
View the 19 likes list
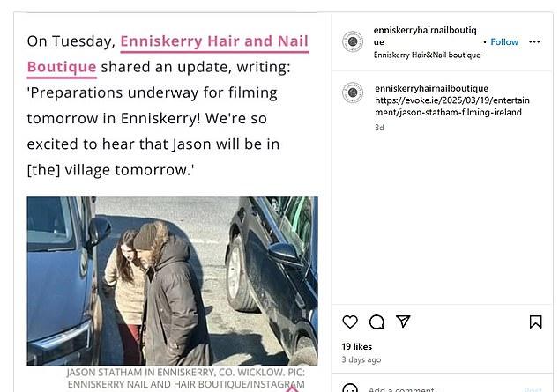(x=357, y=346)
